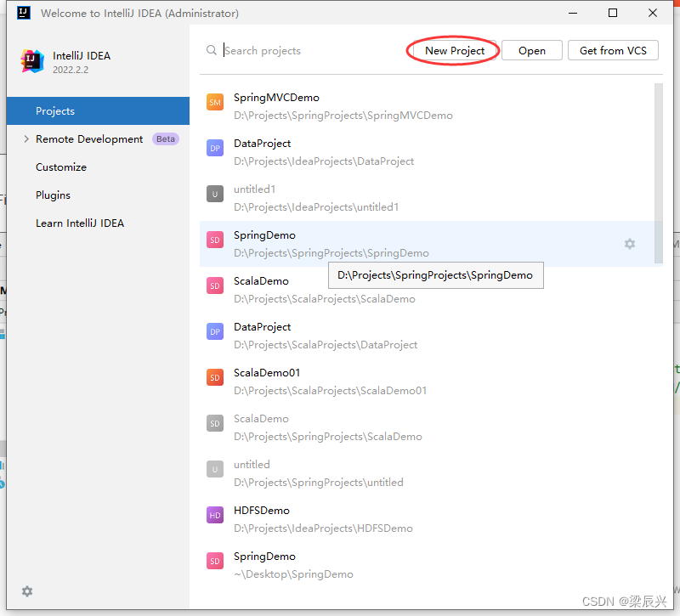Click the Beta badge beside Remote Development
Screen dimensions: 680x616
coord(166,138)
